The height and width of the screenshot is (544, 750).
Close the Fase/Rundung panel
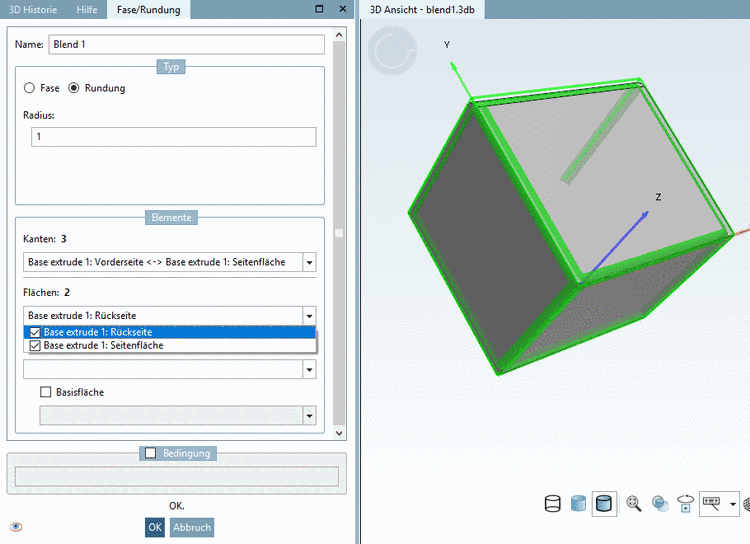(342, 9)
